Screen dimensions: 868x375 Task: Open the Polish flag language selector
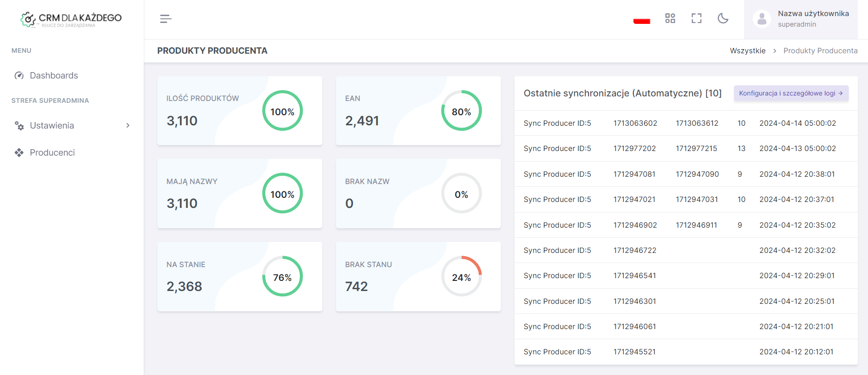pyautogui.click(x=641, y=21)
